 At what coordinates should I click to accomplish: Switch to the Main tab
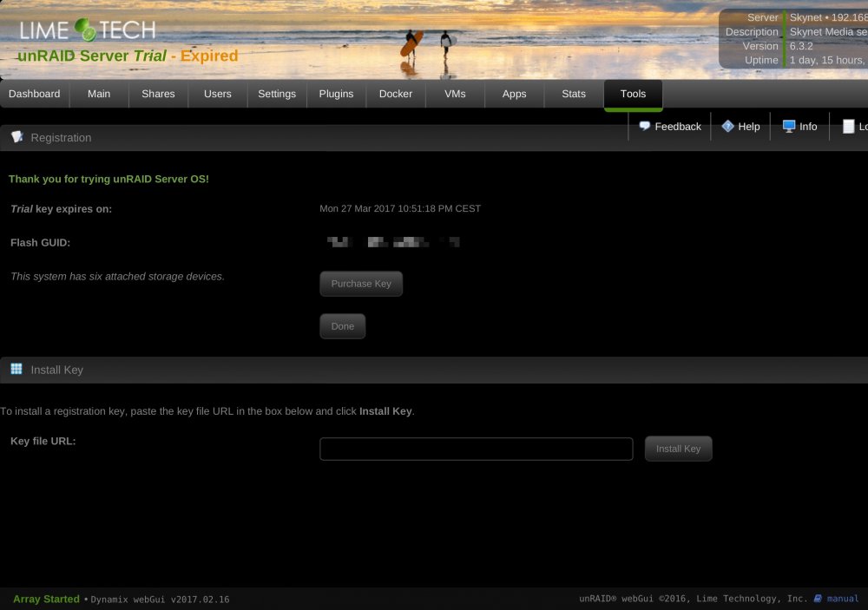click(x=99, y=94)
